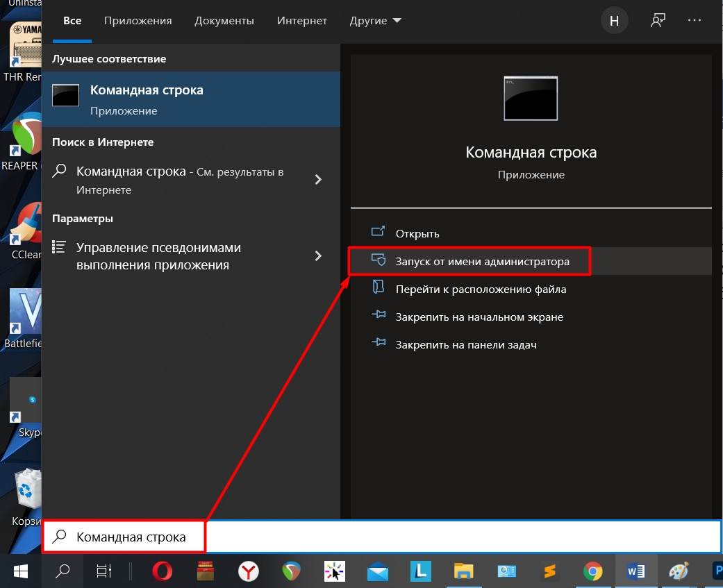Click the small Command Prompt icon in best match

(65, 95)
